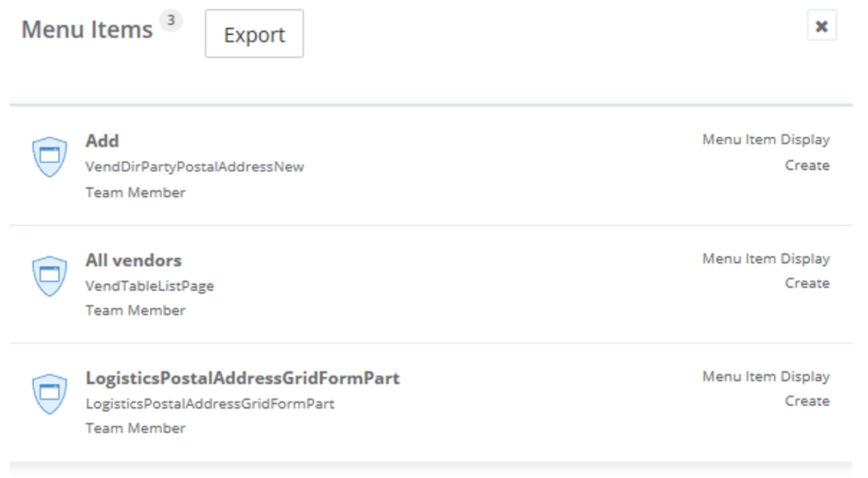Click Team Member under All vendors
This screenshot has width=868, height=478.
pos(135,310)
